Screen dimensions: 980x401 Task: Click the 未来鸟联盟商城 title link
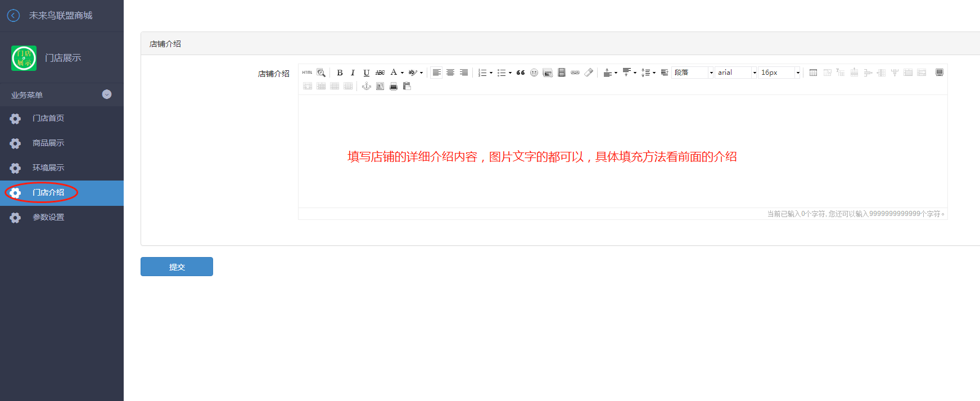tap(61, 16)
